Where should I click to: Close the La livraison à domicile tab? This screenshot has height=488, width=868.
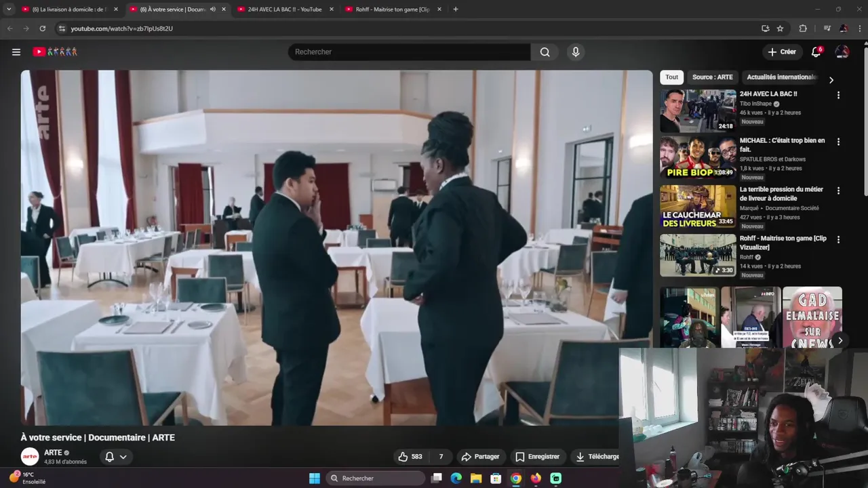(x=116, y=9)
